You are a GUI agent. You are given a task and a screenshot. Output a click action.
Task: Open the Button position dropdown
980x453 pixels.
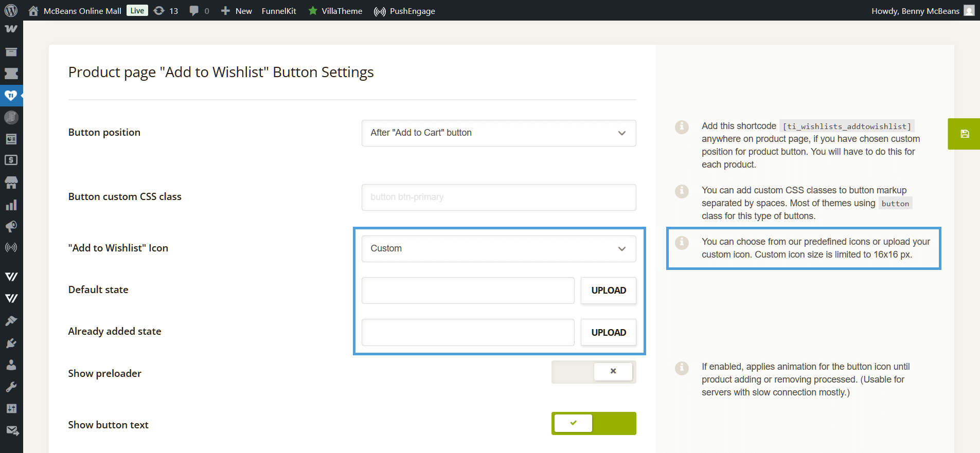(498, 133)
